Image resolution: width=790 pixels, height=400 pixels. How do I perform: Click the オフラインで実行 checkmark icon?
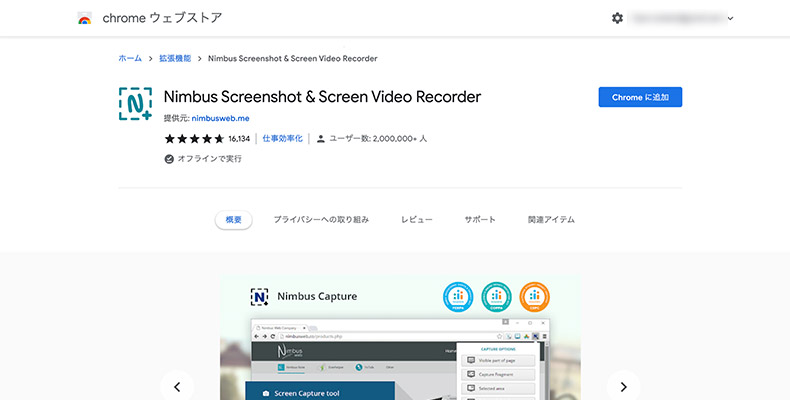pos(169,159)
